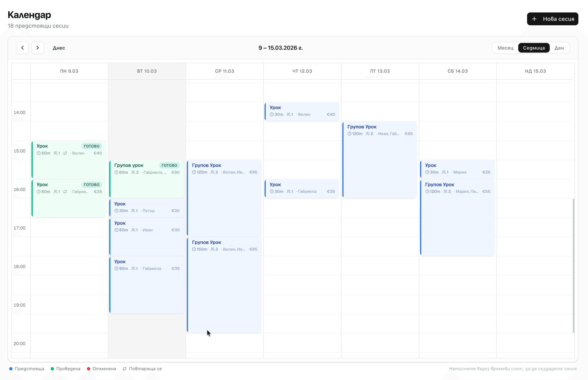Click the clock icon in Saturday's Групов Урок

[x=427, y=191]
